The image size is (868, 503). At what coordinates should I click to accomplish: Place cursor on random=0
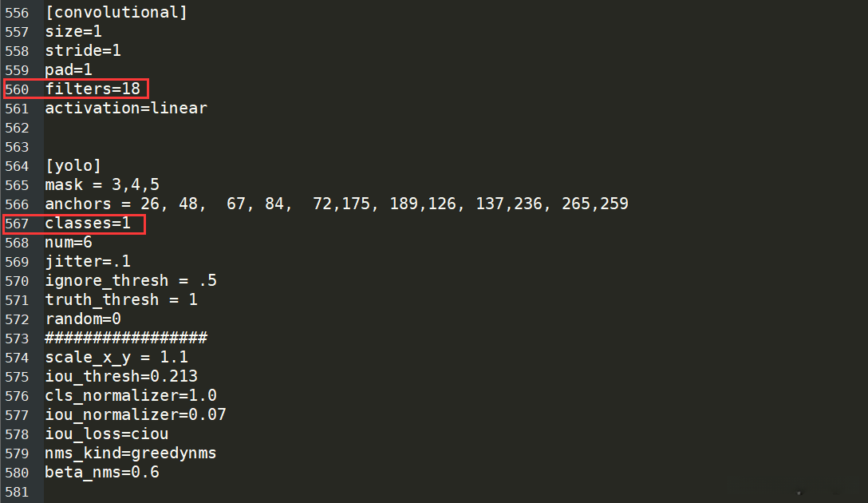(83, 319)
